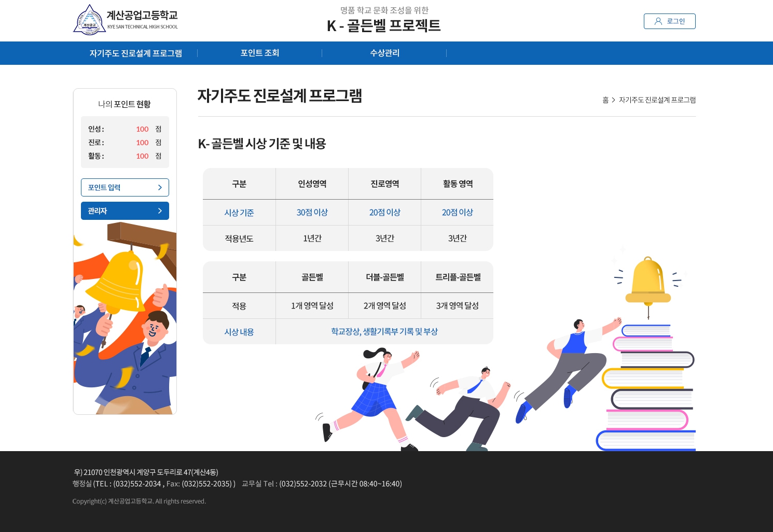773x532 pixels.
Task: Click the 학교장상, 생활기록부 기록 및 부상 cell
Action: (384, 331)
